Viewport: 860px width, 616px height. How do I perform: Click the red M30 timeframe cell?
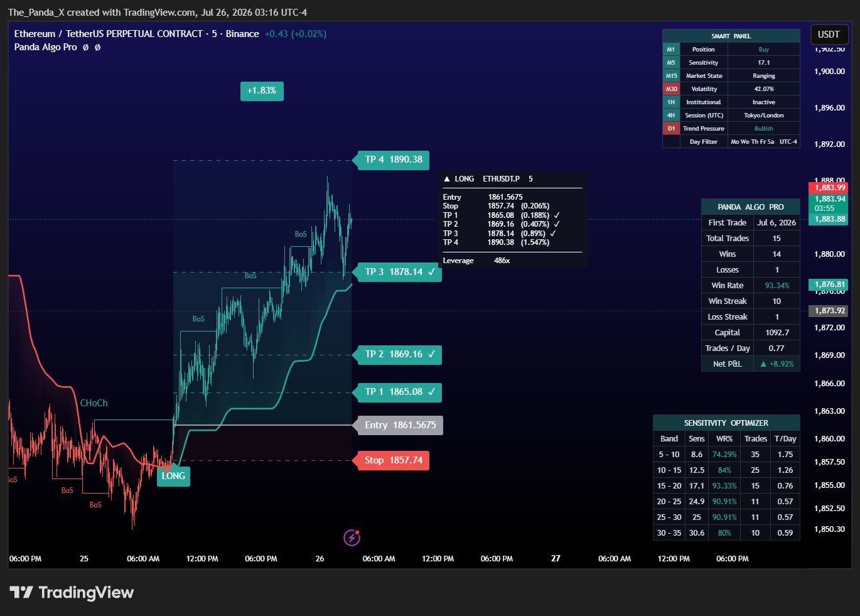(671, 89)
